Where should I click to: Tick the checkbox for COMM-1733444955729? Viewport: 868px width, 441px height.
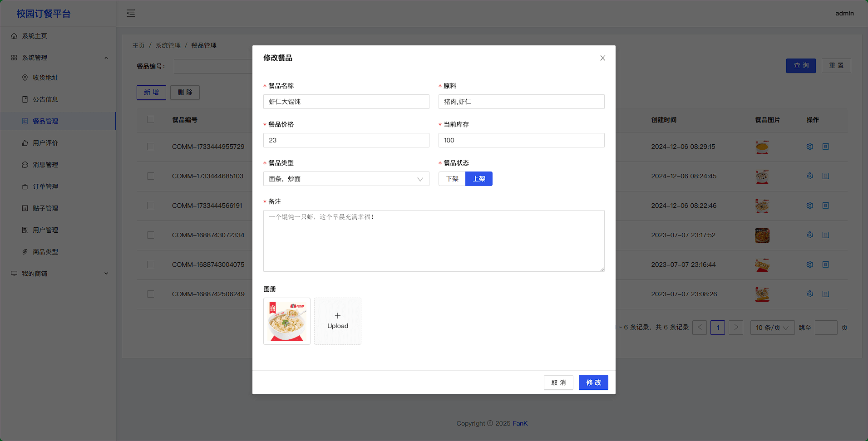click(151, 147)
